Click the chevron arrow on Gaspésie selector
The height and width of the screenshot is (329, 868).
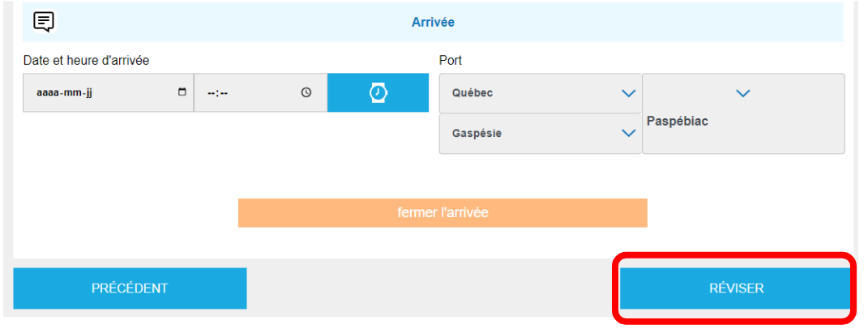tap(628, 134)
